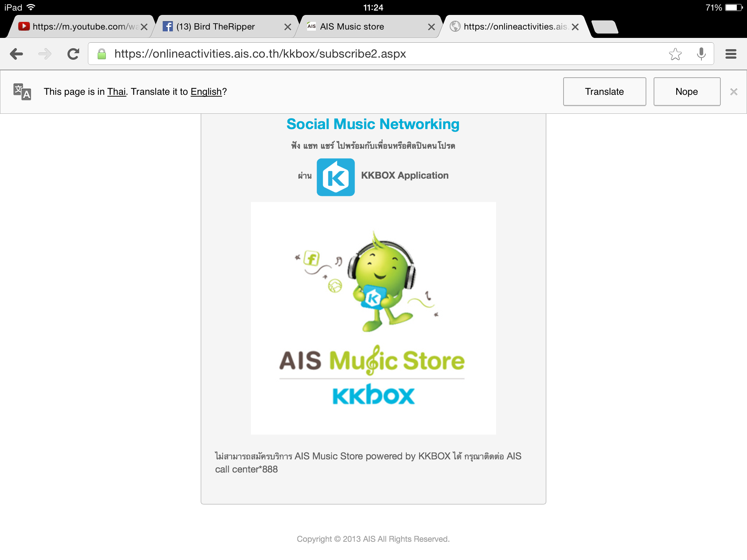The height and width of the screenshot is (560, 747).
Task: Tap the microphone voice search icon
Action: coord(701,54)
